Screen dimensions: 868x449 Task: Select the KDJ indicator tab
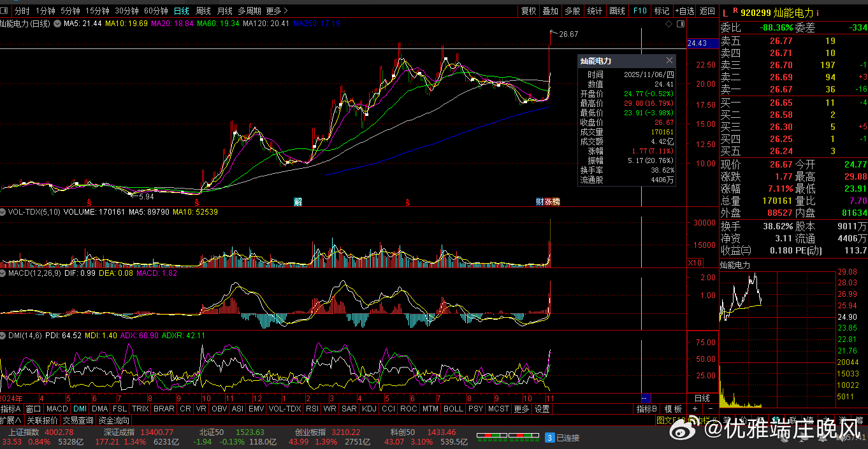coord(369,409)
